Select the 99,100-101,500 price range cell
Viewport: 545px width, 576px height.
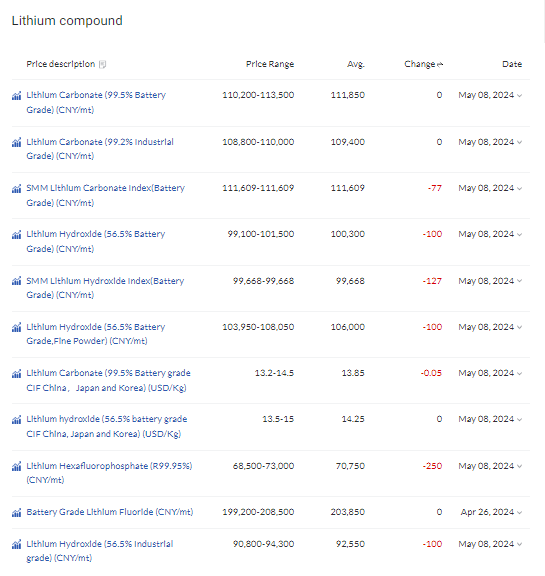tap(261, 234)
